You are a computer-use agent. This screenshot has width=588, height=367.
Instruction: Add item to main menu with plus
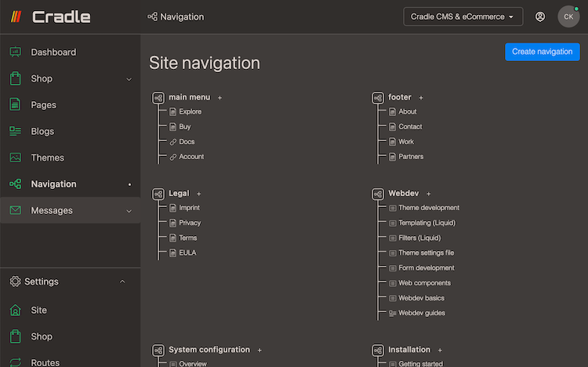[220, 97]
